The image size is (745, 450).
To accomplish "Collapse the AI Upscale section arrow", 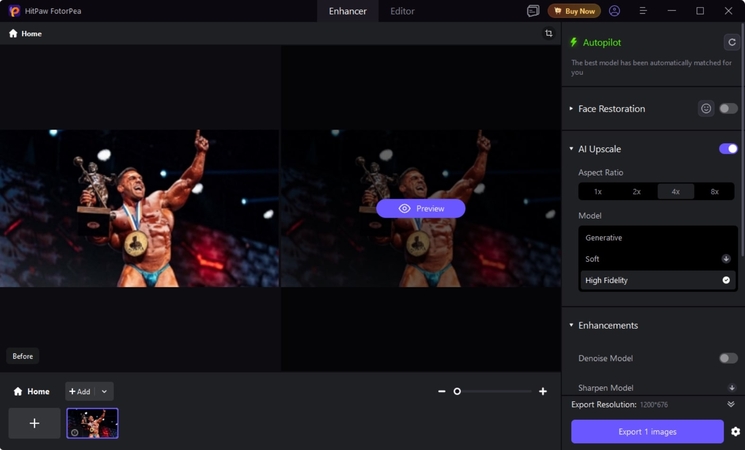I will [571, 149].
